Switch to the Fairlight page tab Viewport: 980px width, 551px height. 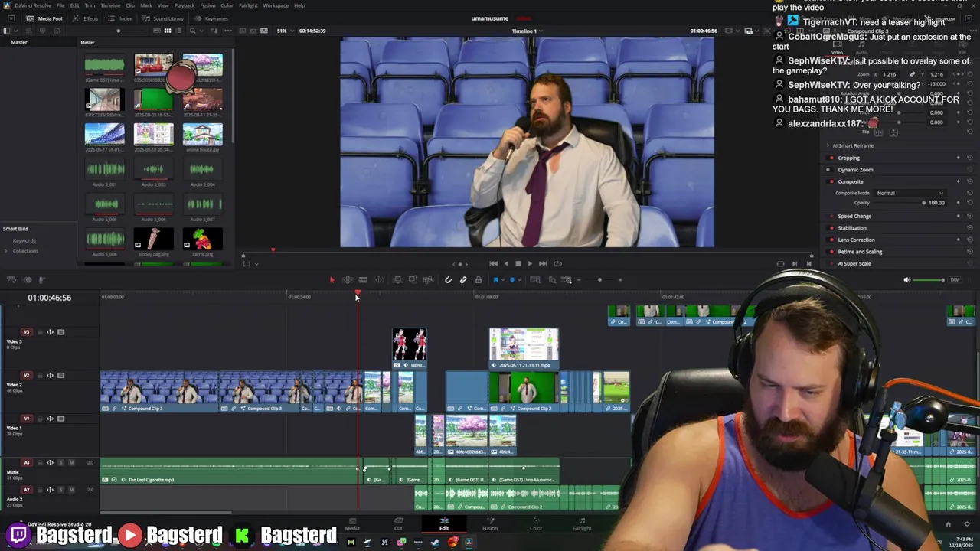point(582,524)
